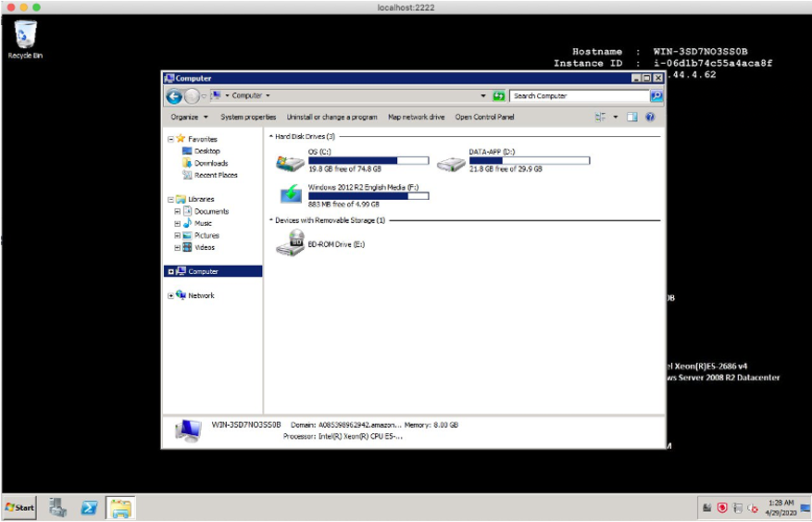Open the address bar history dropdown
This screenshot has height=522, width=812.
(483, 96)
